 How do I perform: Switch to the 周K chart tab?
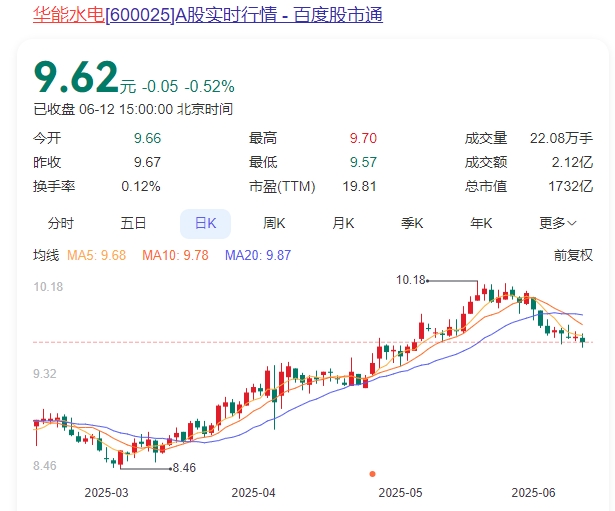pyautogui.click(x=275, y=223)
